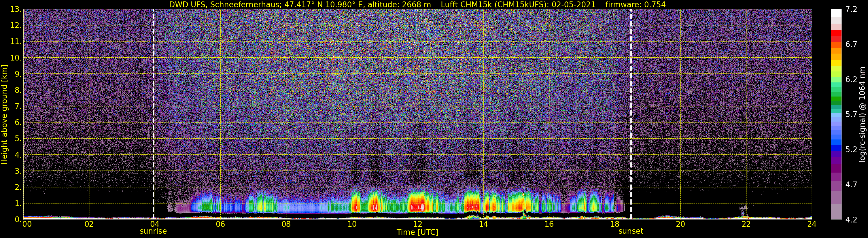
Task: Click the 'firmware: 0.754' text in title
Action: pos(636,5)
